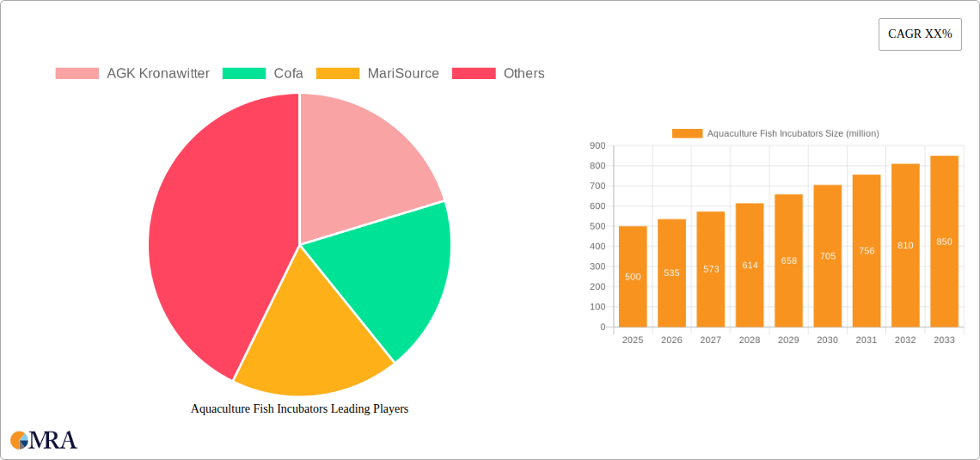Click the 2028 bar labeled 614
This screenshot has width=980, height=460.
point(750,265)
